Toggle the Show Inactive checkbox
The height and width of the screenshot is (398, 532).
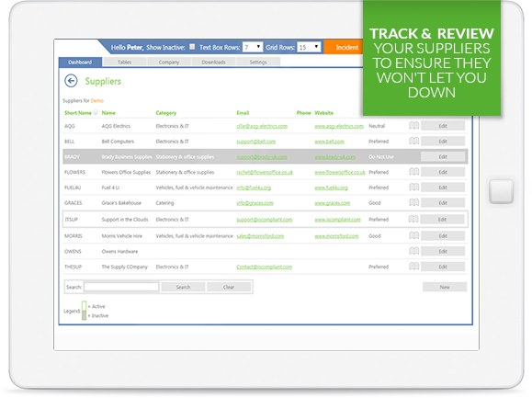(192, 47)
